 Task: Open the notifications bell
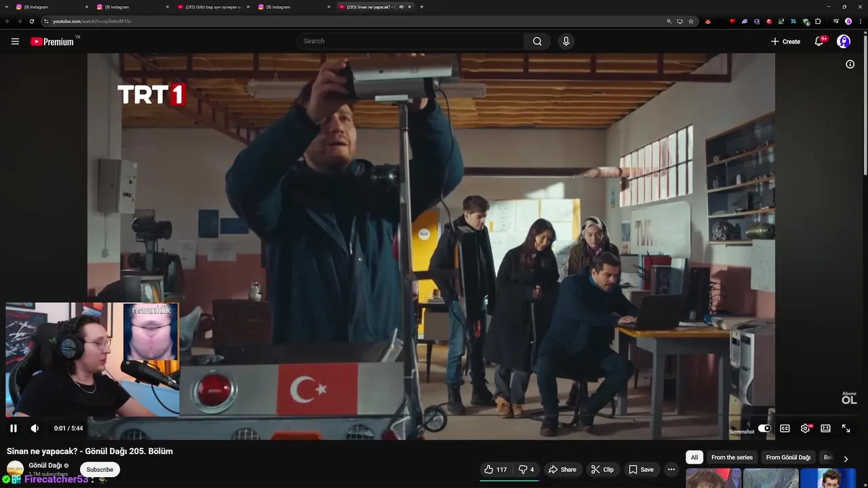(819, 41)
